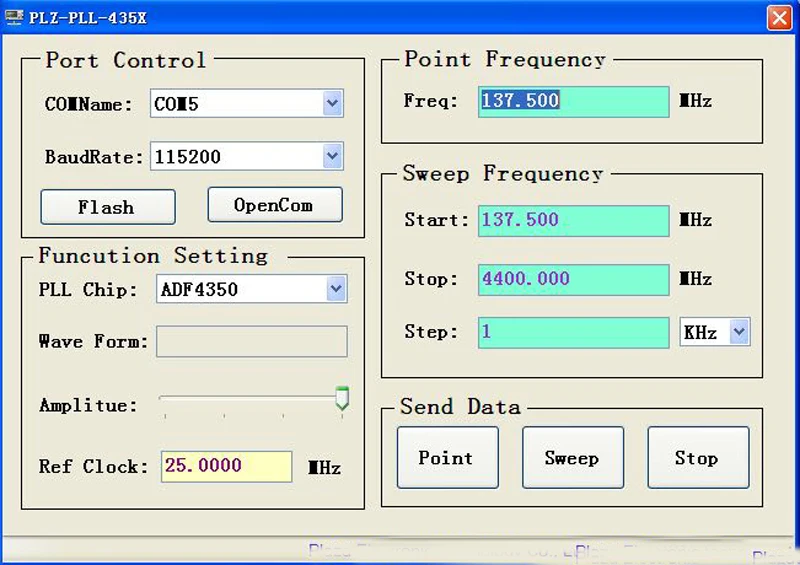Open the PLL Chip selection dropdown
The image size is (800, 565).
pyautogui.click(x=335, y=290)
